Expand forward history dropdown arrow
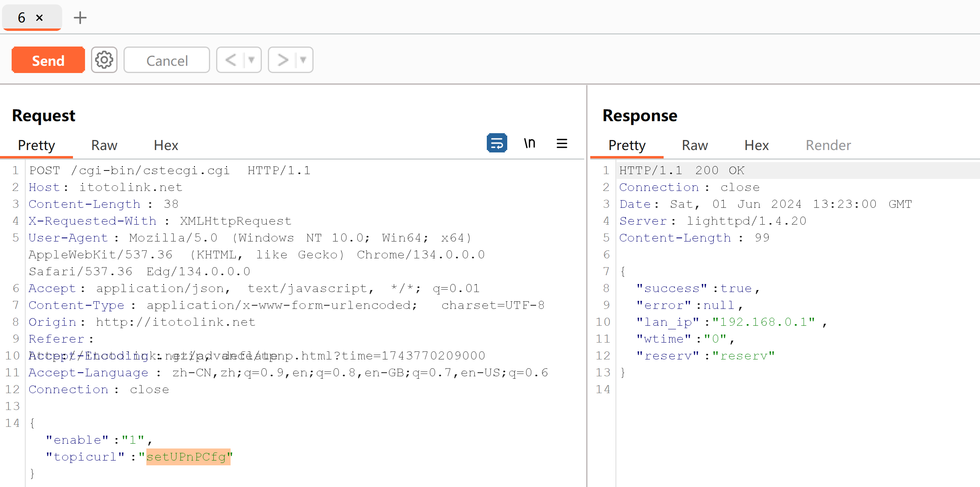The width and height of the screenshot is (980, 487). coord(304,60)
